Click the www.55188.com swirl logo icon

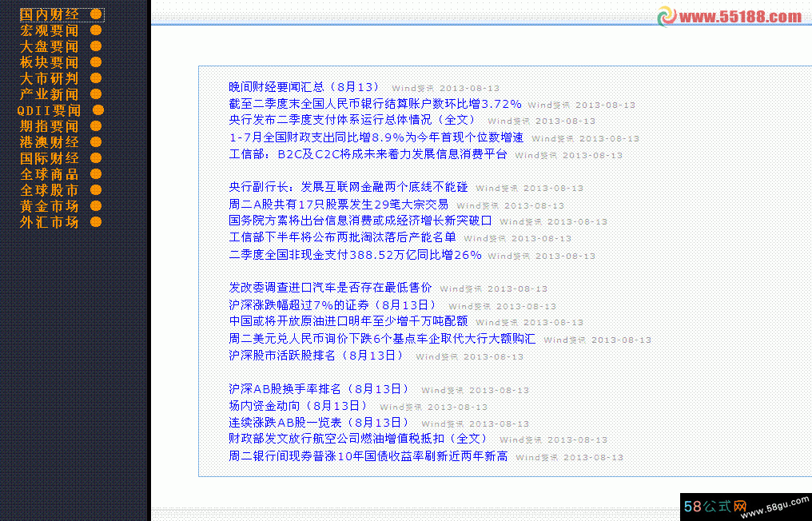click(x=667, y=16)
